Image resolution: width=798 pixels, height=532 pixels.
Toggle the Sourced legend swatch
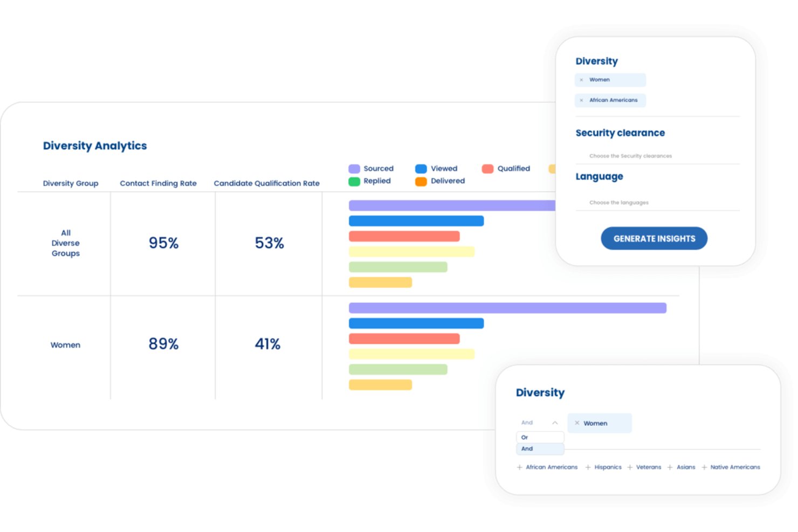pyautogui.click(x=354, y=169)
